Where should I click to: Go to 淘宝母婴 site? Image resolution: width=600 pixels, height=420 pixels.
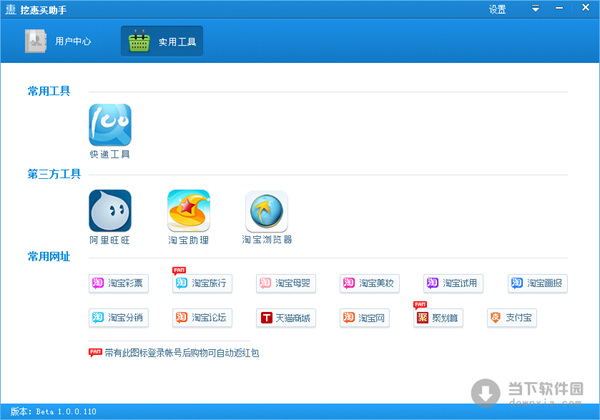click(286, 283)
